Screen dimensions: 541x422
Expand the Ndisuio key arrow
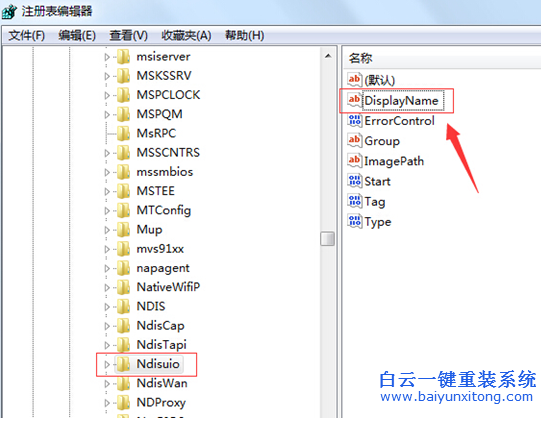(x=107, y=364)
